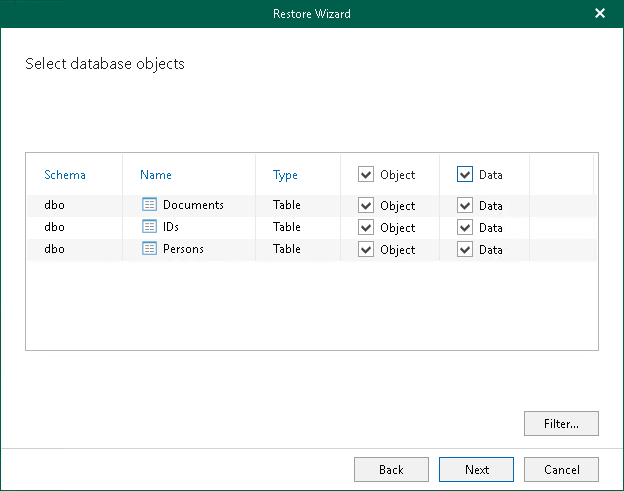This screenshot has width=624, height=491.
Task: Sort by the Type column header
Action: (x=285, y=175)
